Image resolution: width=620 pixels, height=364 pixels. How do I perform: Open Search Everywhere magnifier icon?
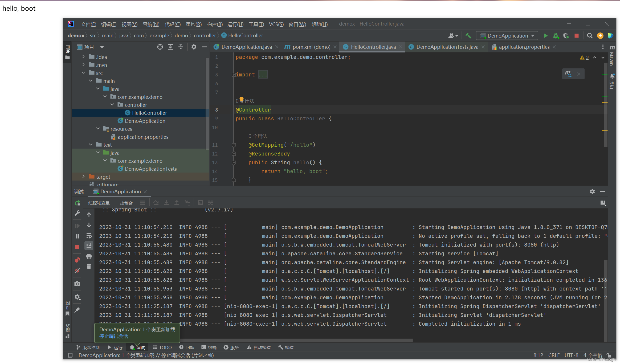point(590,36)
